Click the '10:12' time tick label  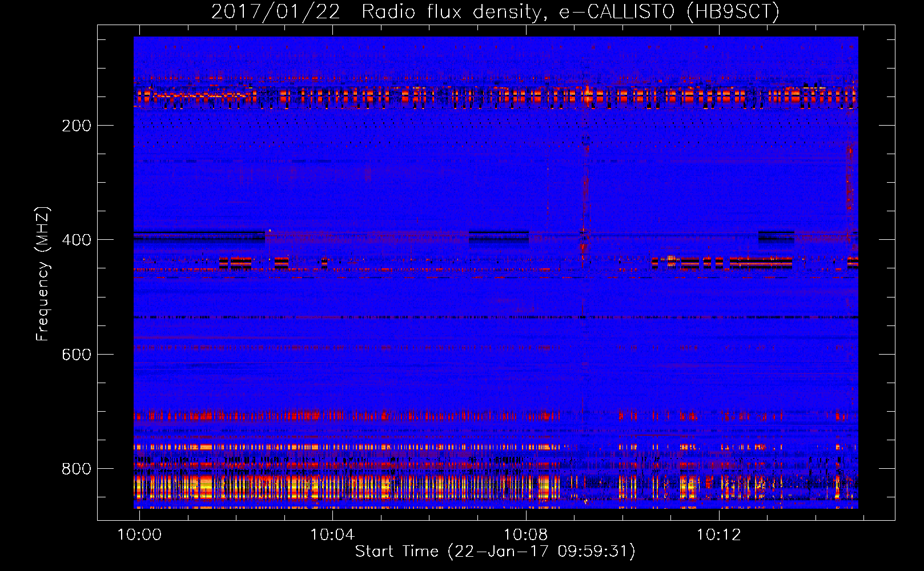click(718, 535)
